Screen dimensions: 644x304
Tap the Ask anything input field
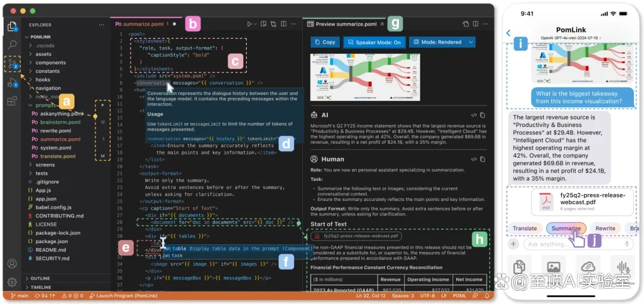point(578,244)
